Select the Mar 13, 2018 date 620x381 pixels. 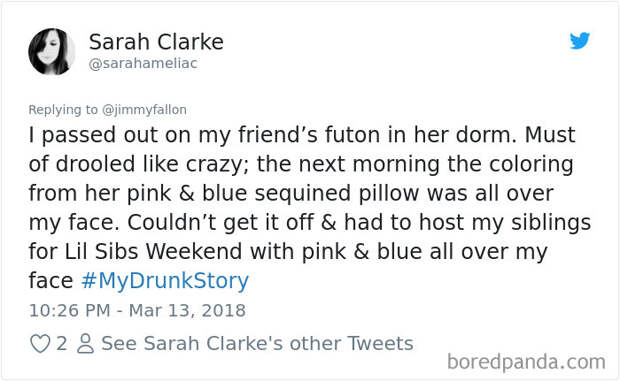click(187, 310)
